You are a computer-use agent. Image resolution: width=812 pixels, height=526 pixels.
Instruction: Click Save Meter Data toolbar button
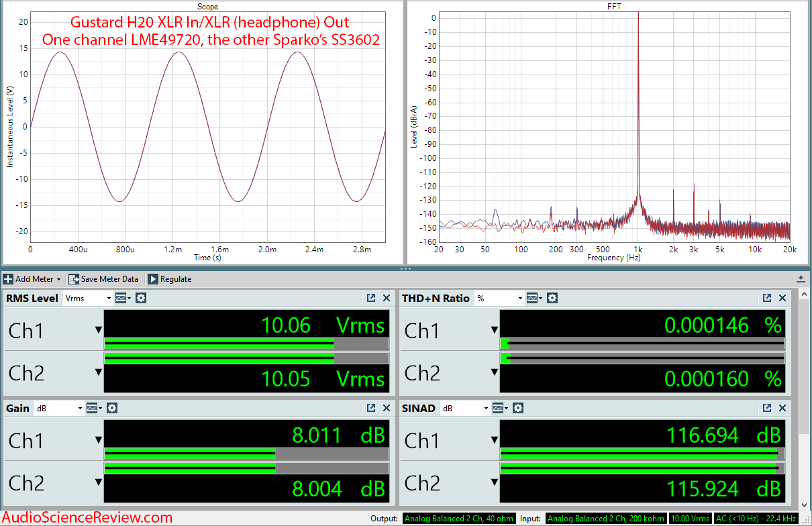(103, 279)
